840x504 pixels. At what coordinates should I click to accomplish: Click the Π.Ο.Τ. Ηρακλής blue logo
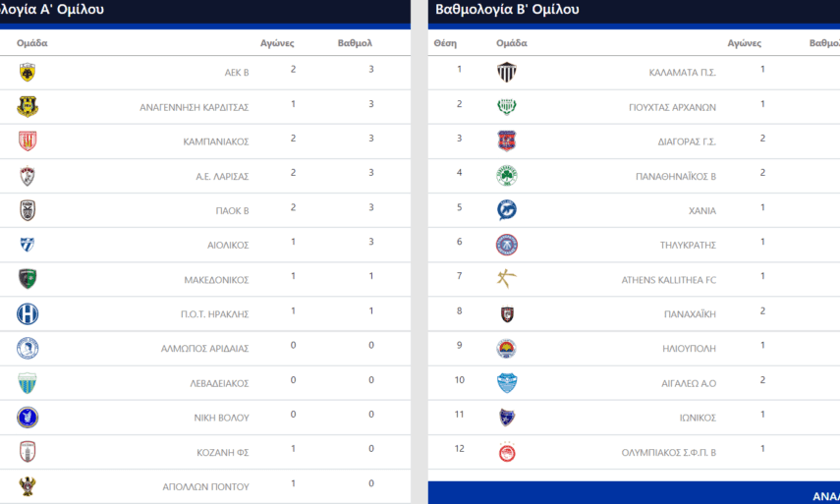28,314
